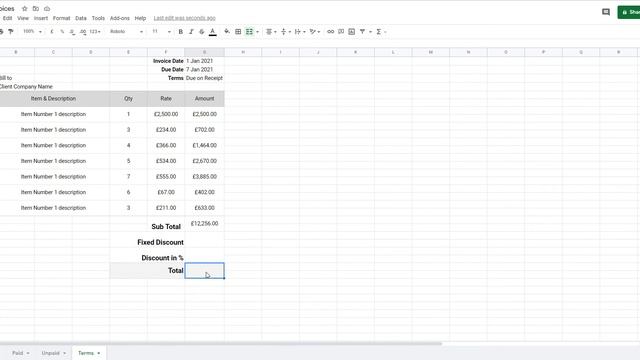This screenshot has width=640, height=360.
Task: Open the Unpaid sheet tab menu arrow
Action: [64, 353]
